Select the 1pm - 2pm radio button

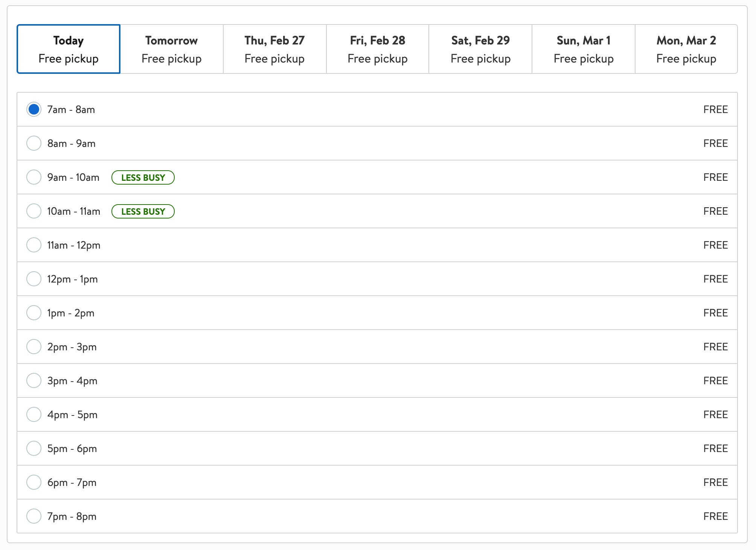[34, 313]
